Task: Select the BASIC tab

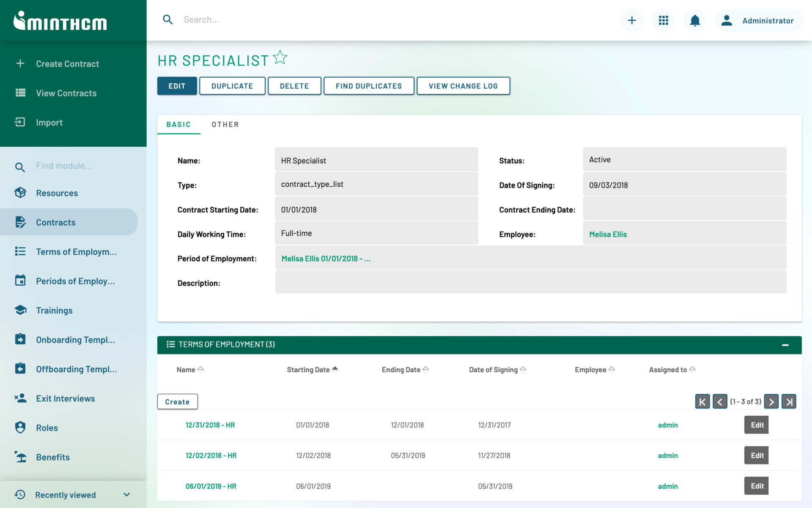Action: (x=178, y=124)
